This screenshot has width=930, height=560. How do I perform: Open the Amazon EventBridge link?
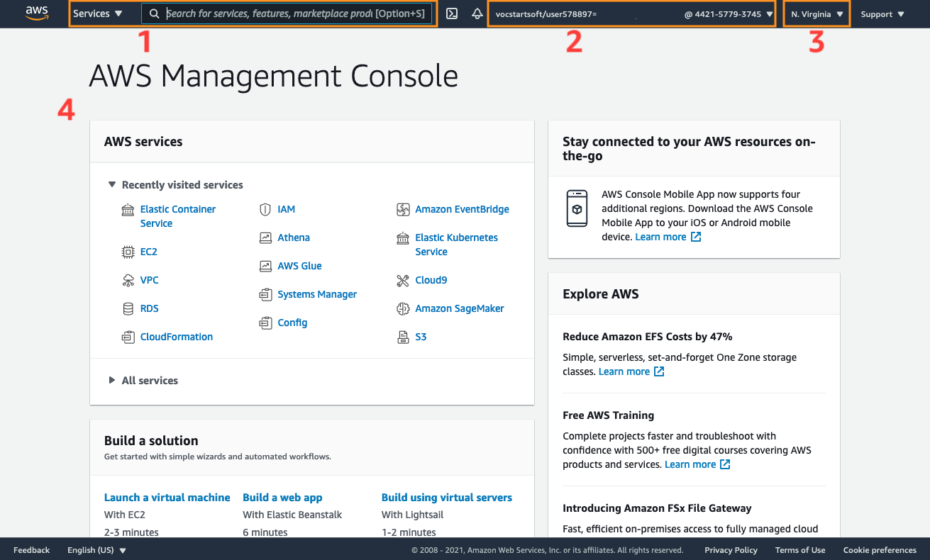[463, 209]
